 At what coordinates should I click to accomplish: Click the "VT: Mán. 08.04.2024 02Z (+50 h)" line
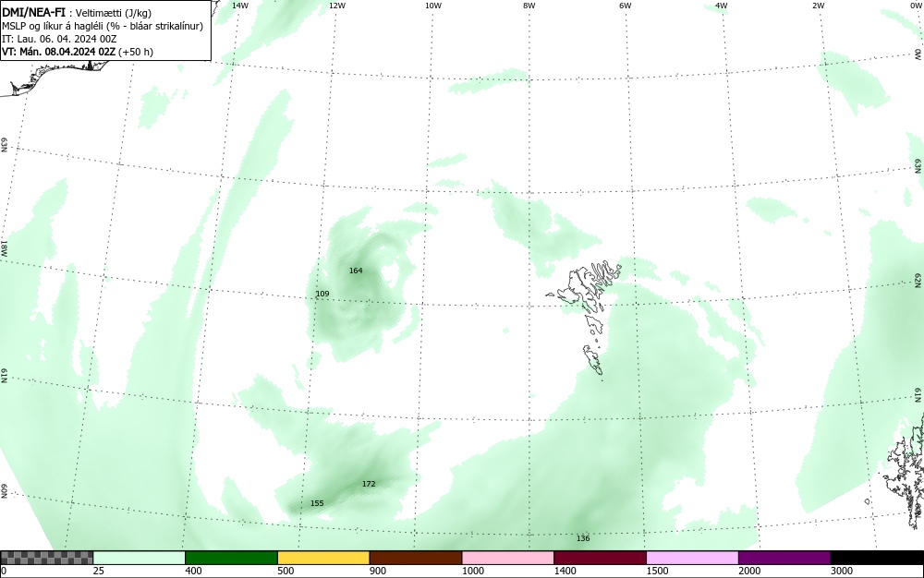[x=78, y=52]
